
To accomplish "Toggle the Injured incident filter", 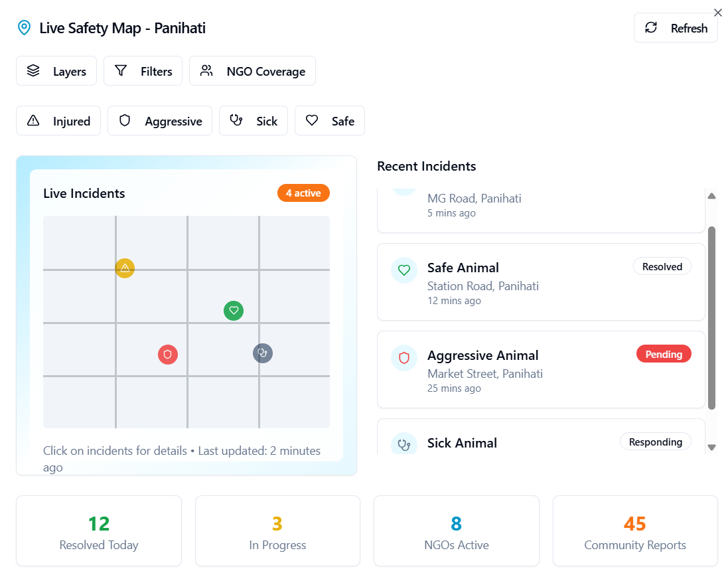I will tap(58, 121).
